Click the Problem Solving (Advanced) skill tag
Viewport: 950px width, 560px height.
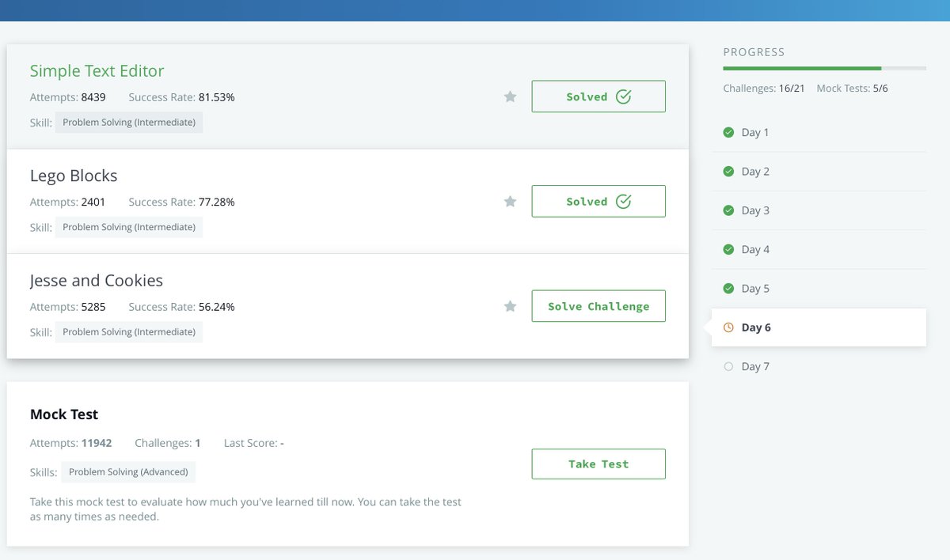[128, 472]
